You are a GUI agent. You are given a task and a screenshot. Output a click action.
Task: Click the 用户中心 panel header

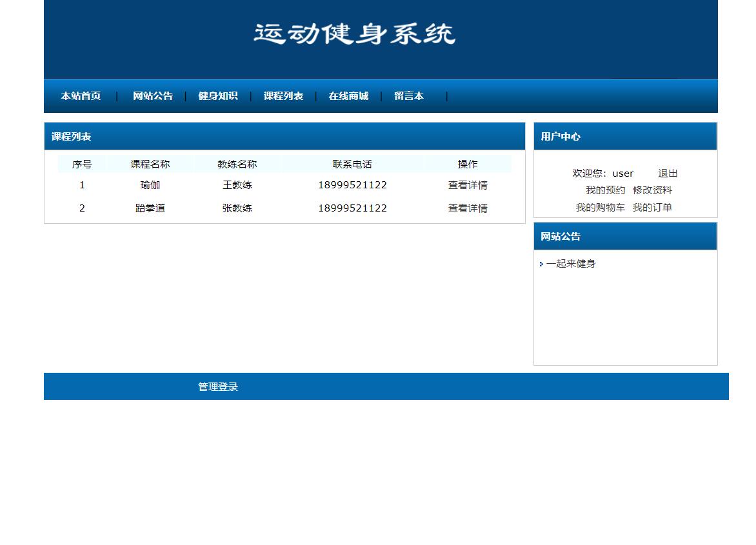click(560, 136)
